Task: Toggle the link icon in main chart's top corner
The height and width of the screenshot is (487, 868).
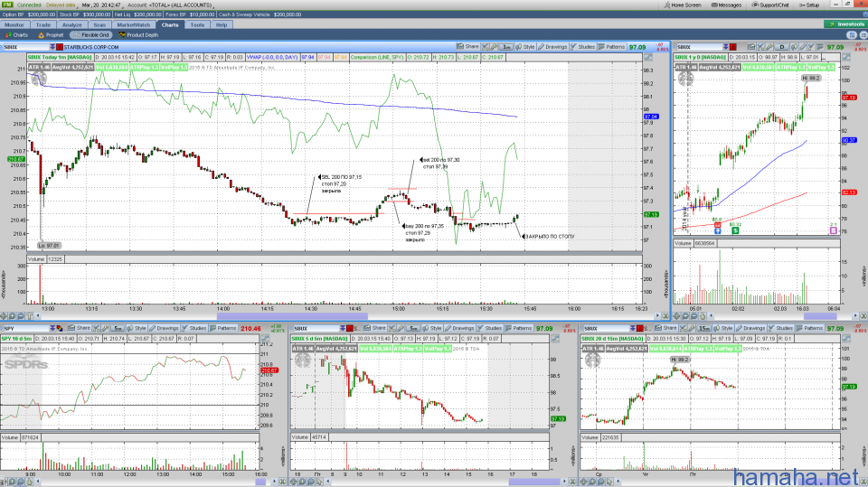Action: [x=648, y=57]
